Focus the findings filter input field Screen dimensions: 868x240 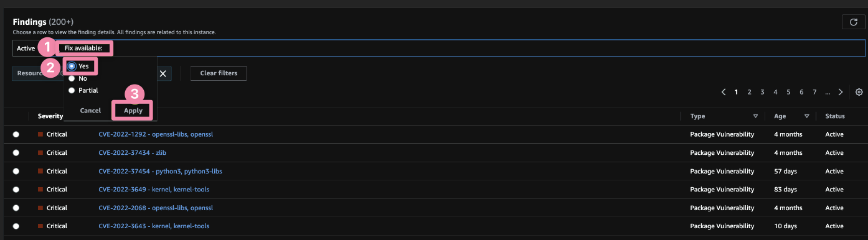(x=486, y=48)
